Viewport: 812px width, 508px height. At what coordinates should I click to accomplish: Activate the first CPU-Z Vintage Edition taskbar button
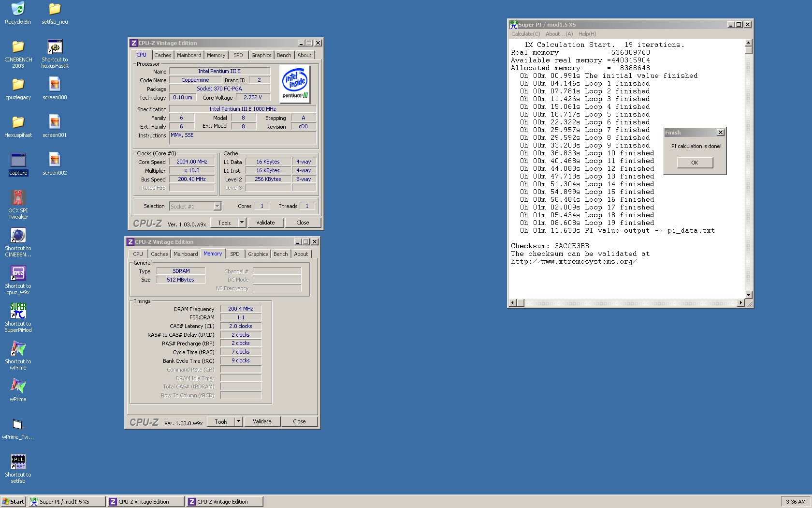point(145,502)
